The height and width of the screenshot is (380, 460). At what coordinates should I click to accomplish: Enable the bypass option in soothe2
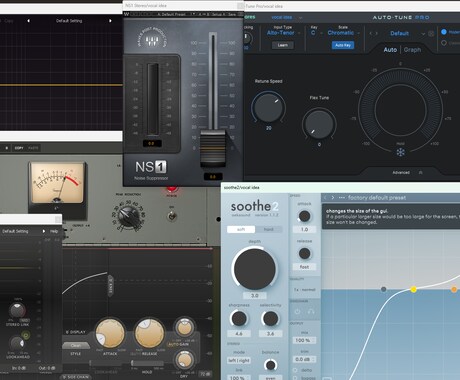295,378
